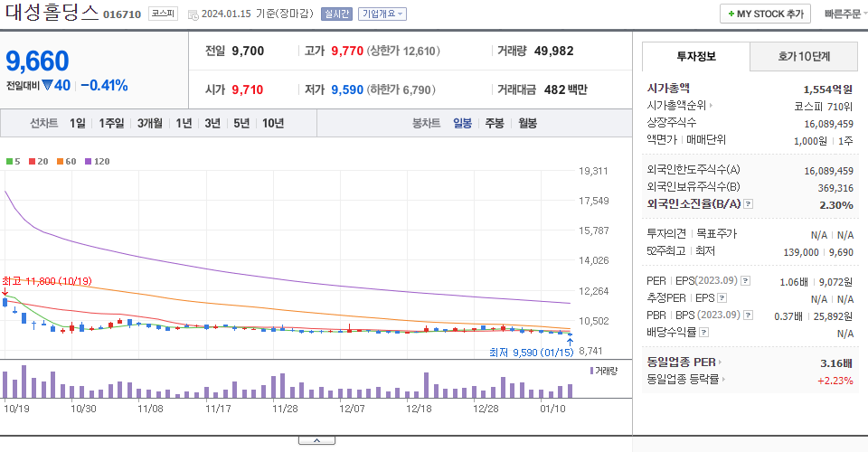The width and height of the screenshot is (868, 452).
Task: Select 1일 line chart period
Action: [78, 123]
